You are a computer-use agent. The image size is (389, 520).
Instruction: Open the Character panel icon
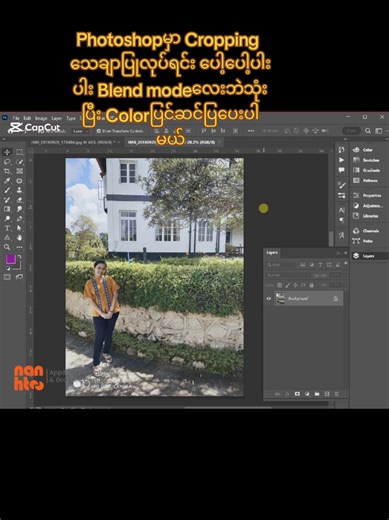click(x=341, y=210)
